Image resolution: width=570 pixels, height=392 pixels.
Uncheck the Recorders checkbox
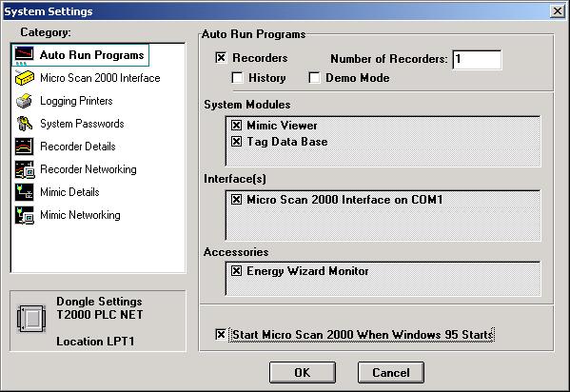click(221, 58)
